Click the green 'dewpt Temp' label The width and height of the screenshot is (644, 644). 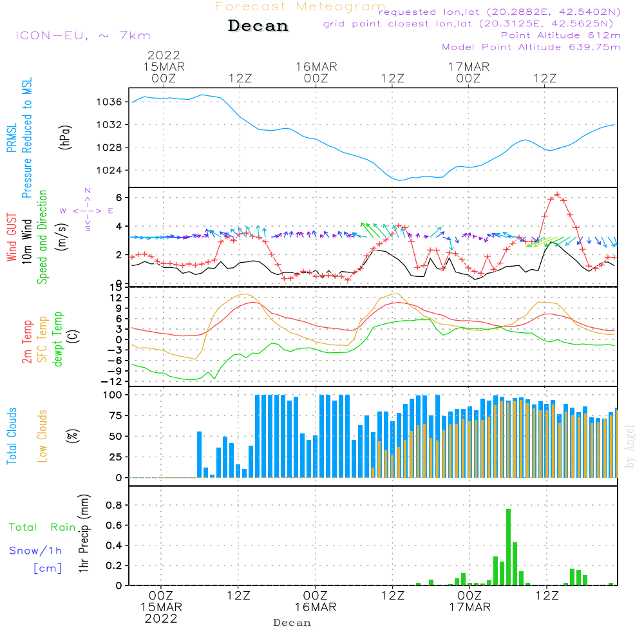(x=57, y=339)
